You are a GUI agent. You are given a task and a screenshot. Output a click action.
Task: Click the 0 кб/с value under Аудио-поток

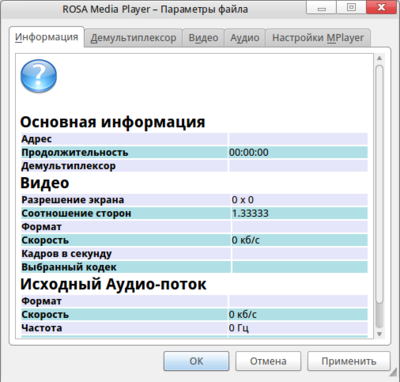(x=243, y=314)
